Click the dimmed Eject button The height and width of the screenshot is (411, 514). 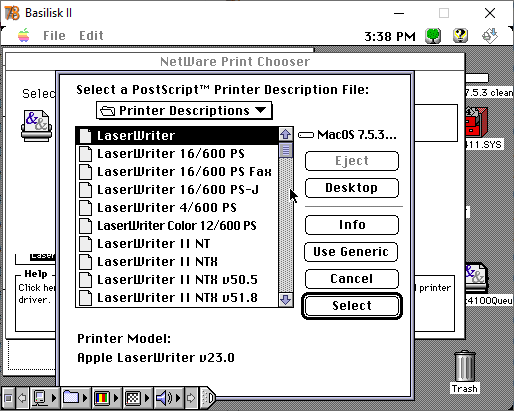(352, 161)
